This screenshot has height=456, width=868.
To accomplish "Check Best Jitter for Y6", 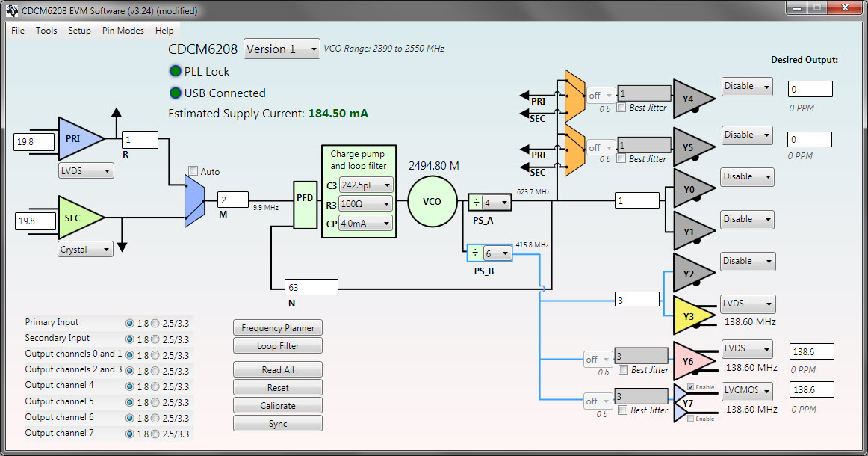I will (623, 369).
